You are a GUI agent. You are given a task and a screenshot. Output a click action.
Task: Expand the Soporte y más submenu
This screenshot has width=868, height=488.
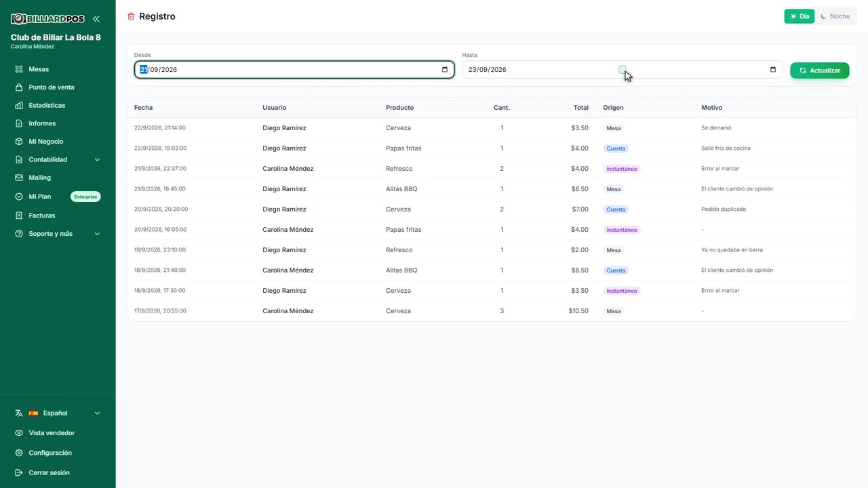(58, 234)
